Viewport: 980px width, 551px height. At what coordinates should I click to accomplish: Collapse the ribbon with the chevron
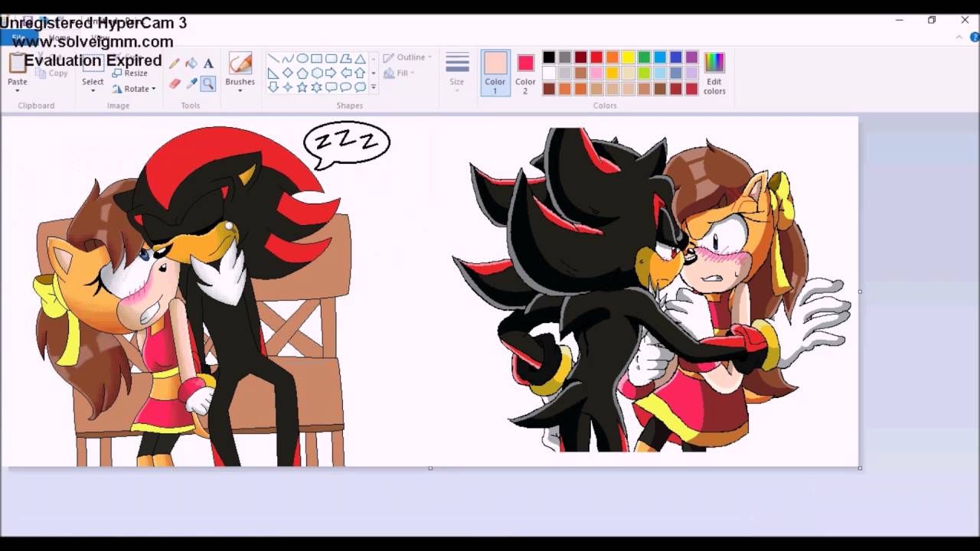pyautogui.click(x=959, y=37)
